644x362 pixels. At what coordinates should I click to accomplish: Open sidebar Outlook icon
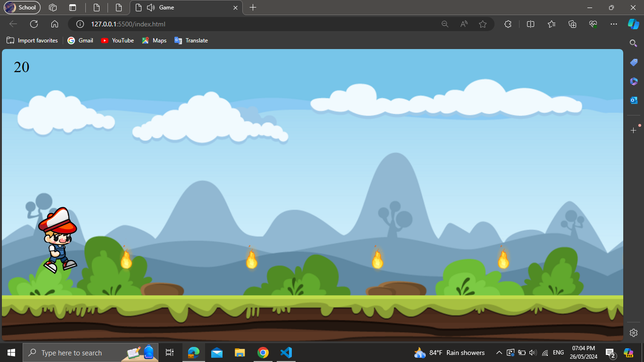tap(634, 100)
